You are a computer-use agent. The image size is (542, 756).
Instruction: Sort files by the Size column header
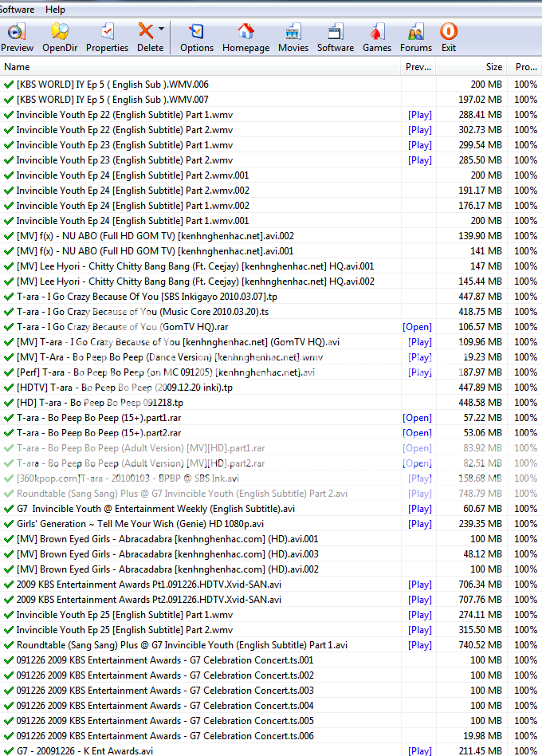point(494,67)
